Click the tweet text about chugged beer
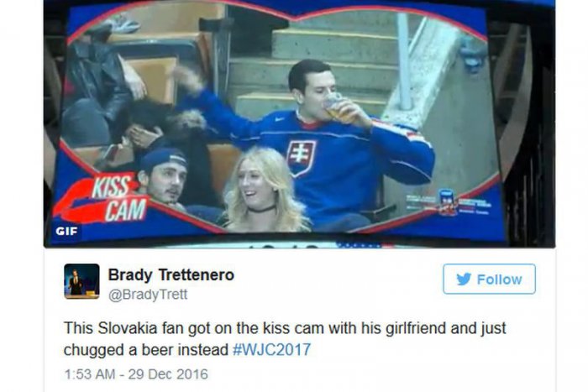This screenshot has width=588, height=392. pyautogui.click(x=285, y=339)
